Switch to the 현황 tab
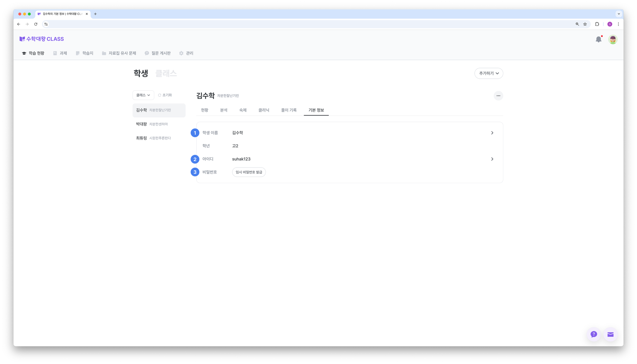Viewport: 637px width, 364px height. (205, 110)
